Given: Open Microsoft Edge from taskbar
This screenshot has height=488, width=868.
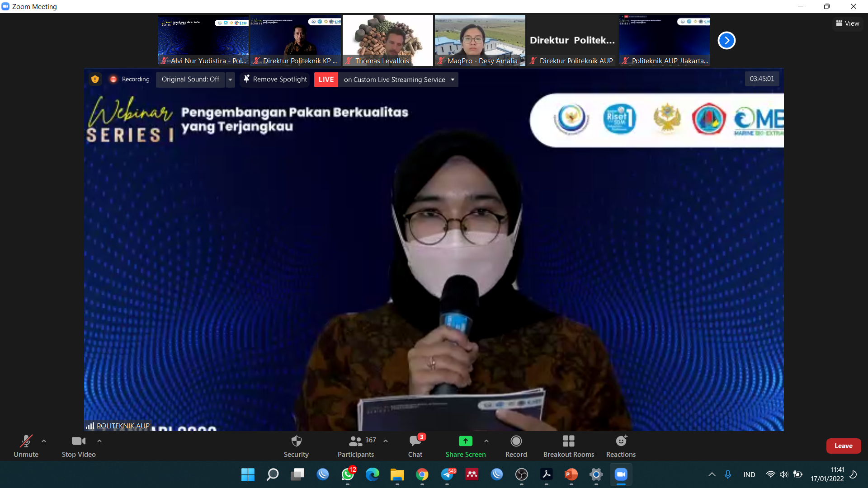Looking at the screenshot, I should pyautogui.click(x=373, y=474).
